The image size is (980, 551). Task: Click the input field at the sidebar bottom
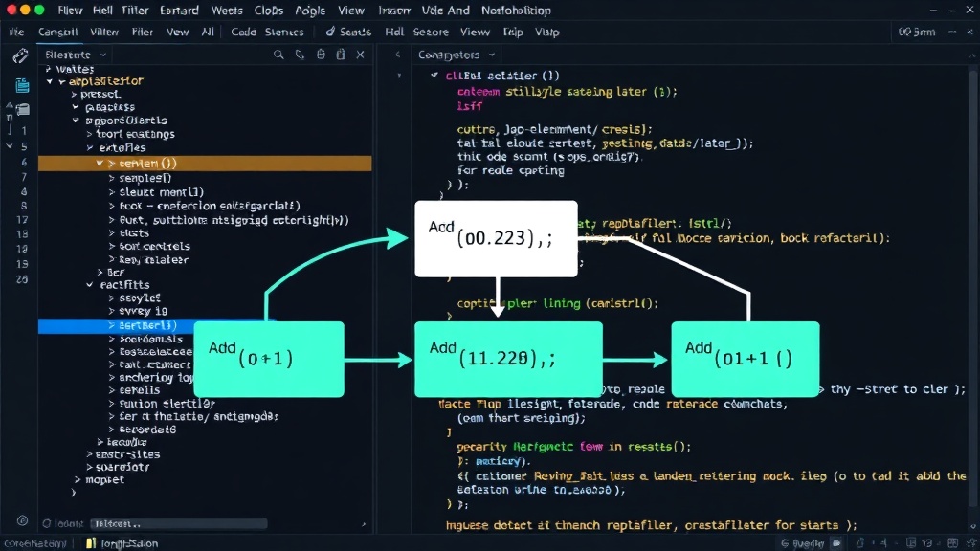[x=179, y=524]
